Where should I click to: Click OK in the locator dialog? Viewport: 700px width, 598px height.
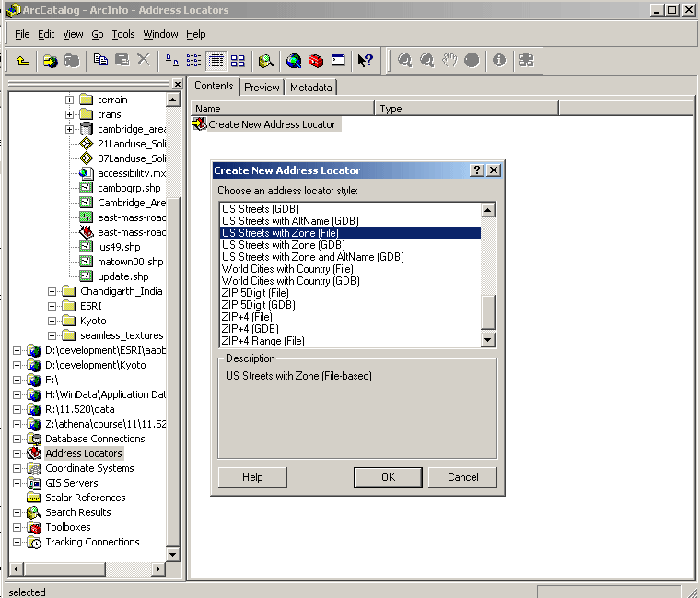[388, 477]
